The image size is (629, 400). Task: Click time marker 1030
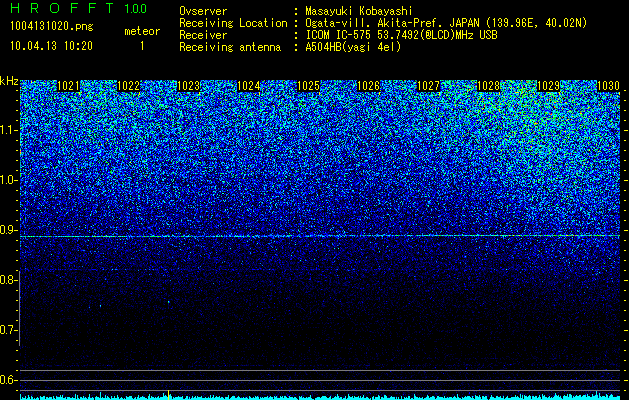click(x=608, y=86)
